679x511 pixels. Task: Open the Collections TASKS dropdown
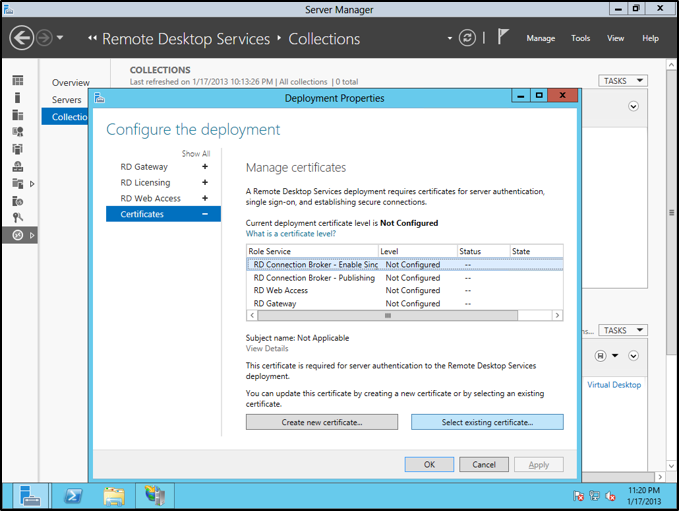(x=623, y=81)
